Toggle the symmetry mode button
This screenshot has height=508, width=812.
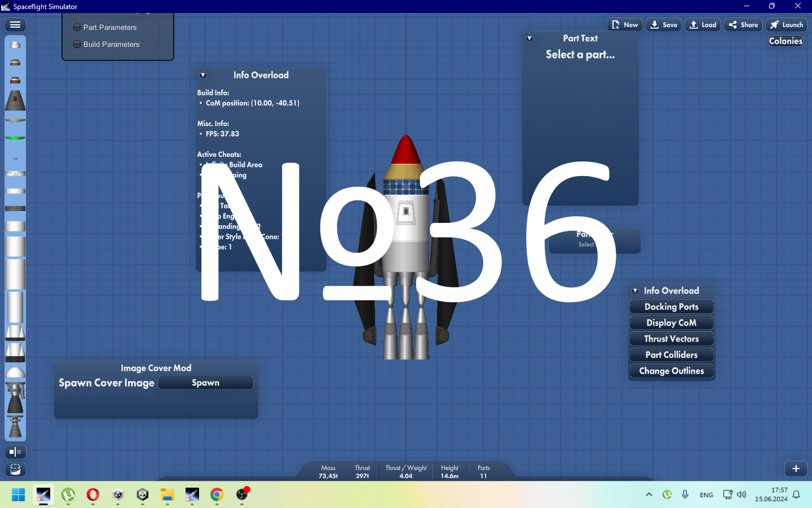coord(15,452)
